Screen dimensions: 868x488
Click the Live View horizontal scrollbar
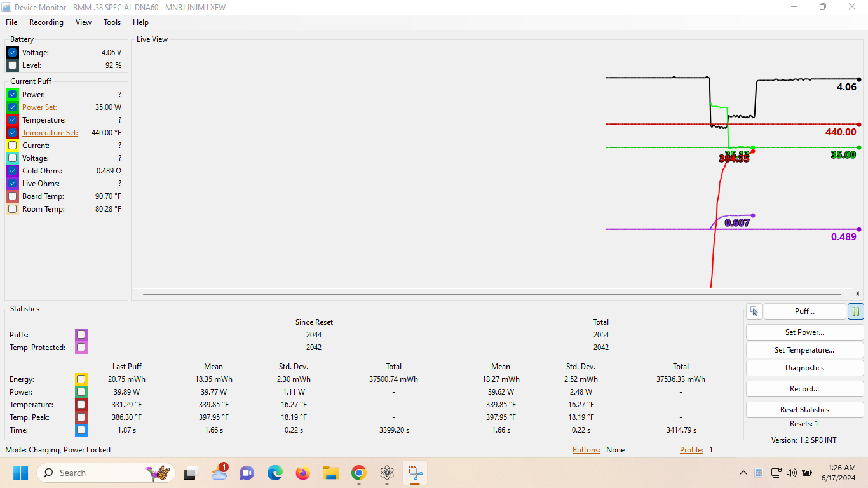point(496,294)
